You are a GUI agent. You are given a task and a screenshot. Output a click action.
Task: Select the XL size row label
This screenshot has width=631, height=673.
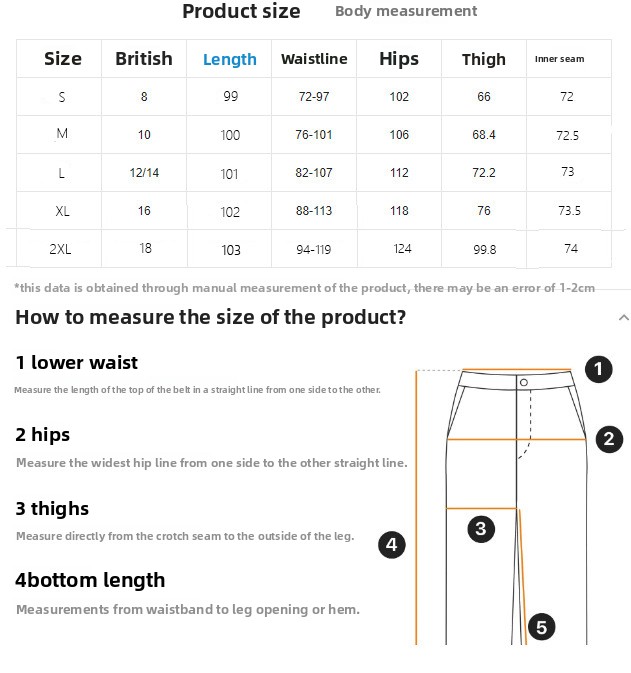62,211
